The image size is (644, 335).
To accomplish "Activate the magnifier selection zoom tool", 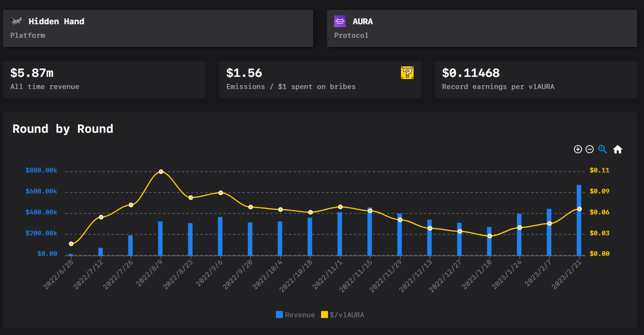I will [603, 149].
